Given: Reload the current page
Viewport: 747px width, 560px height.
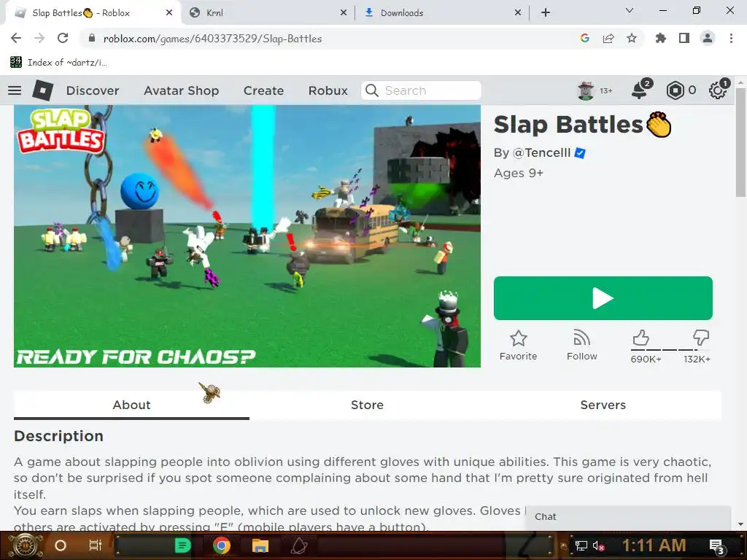Looking at the screenshot, I should pos(63,38).
